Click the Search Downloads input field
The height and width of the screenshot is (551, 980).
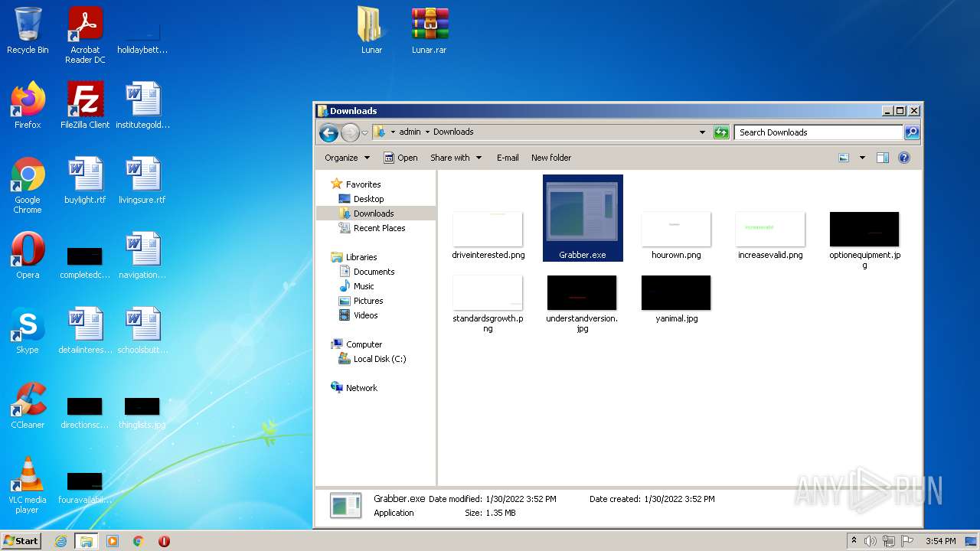pos(818,132)
